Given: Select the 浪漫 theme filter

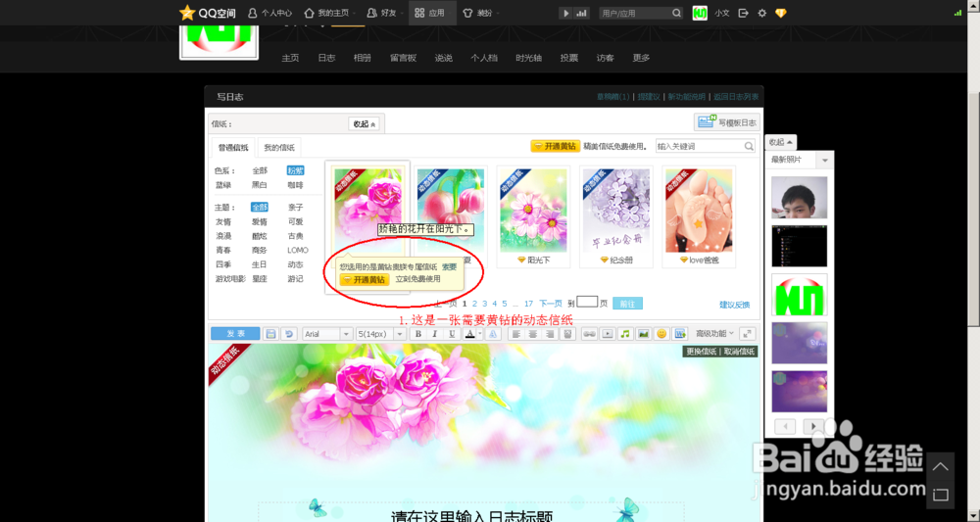Looking at the screenshot, I should (223, 235).
